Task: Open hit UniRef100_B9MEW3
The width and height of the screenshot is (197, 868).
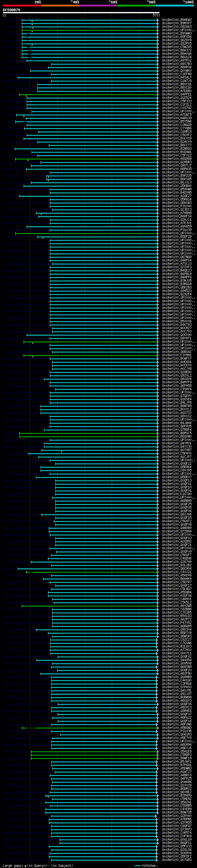Action: click(x=177, y=20)
